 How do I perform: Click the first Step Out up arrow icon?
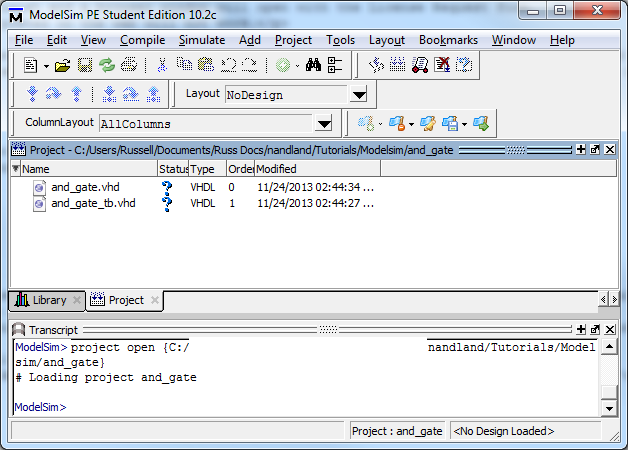coord(76,94)
